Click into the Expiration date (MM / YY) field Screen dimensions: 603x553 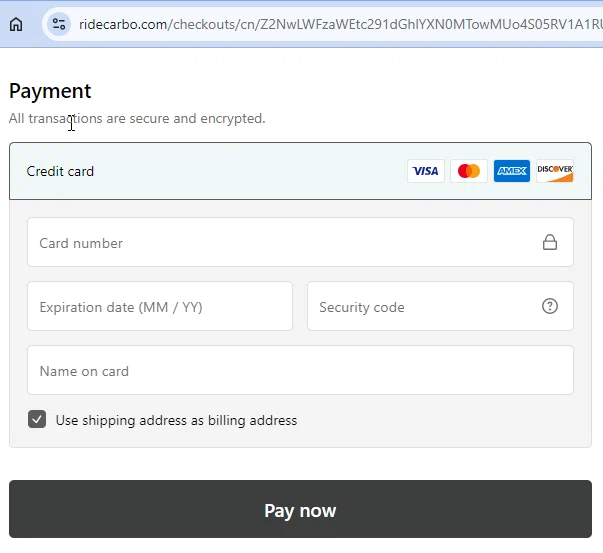pos(160,306)
